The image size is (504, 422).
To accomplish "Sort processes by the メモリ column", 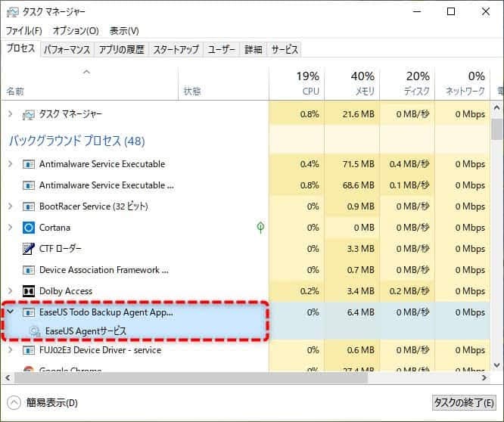I will tap(352, 83).
